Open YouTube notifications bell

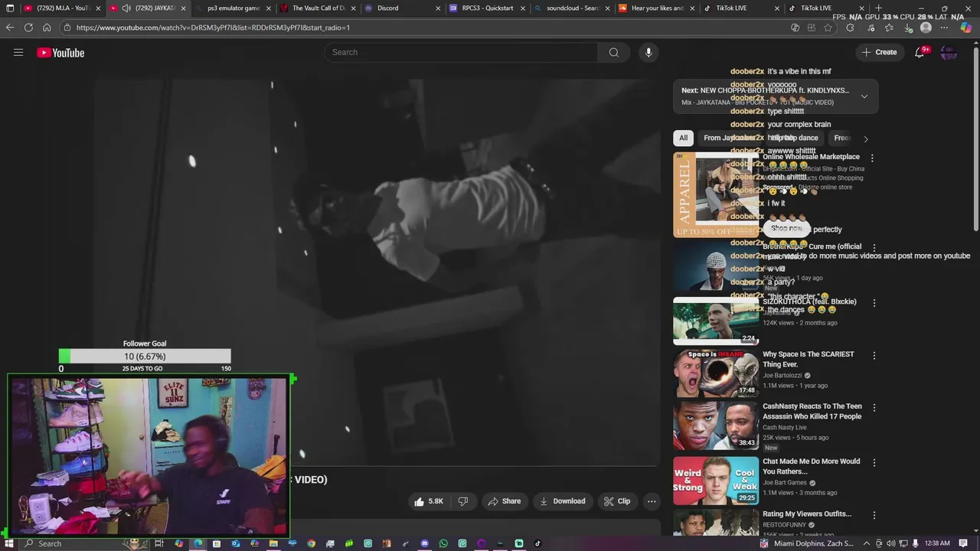pos(920,52)
